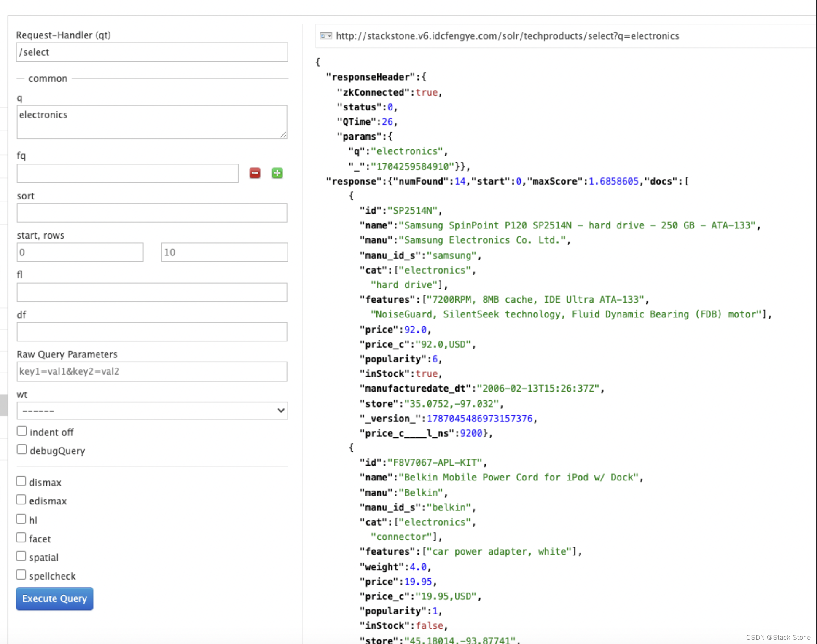Click the fl field list input
Screen dimensions: 817x644
coord(152,292)
